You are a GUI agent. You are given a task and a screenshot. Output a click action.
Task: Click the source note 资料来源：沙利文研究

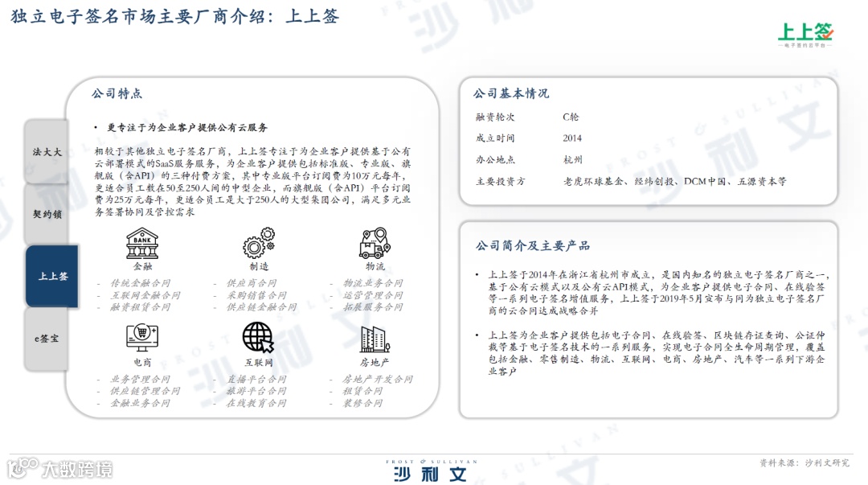(805, 462)
